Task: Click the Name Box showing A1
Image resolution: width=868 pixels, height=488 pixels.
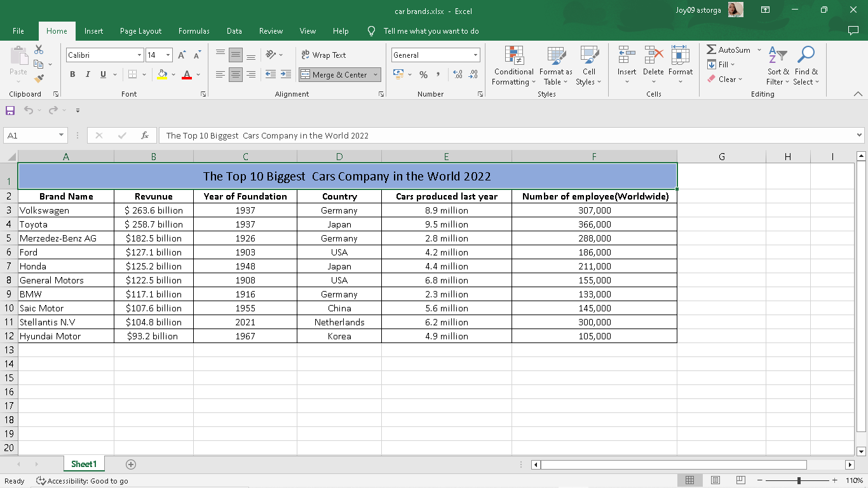Action: (31, 135)
